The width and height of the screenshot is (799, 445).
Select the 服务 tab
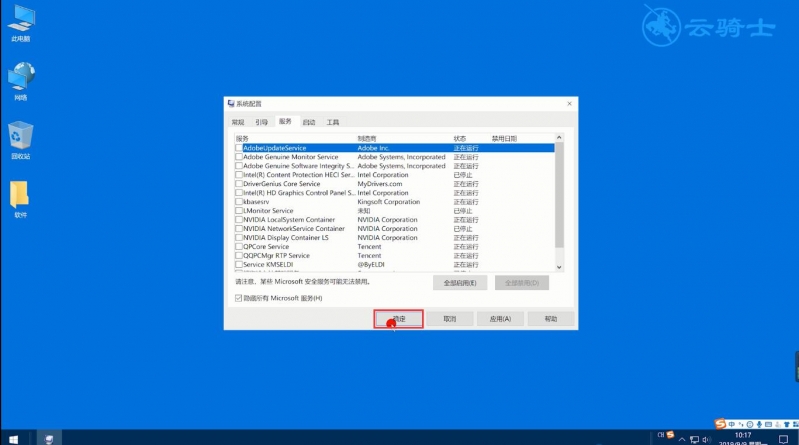tap(285, 121)
